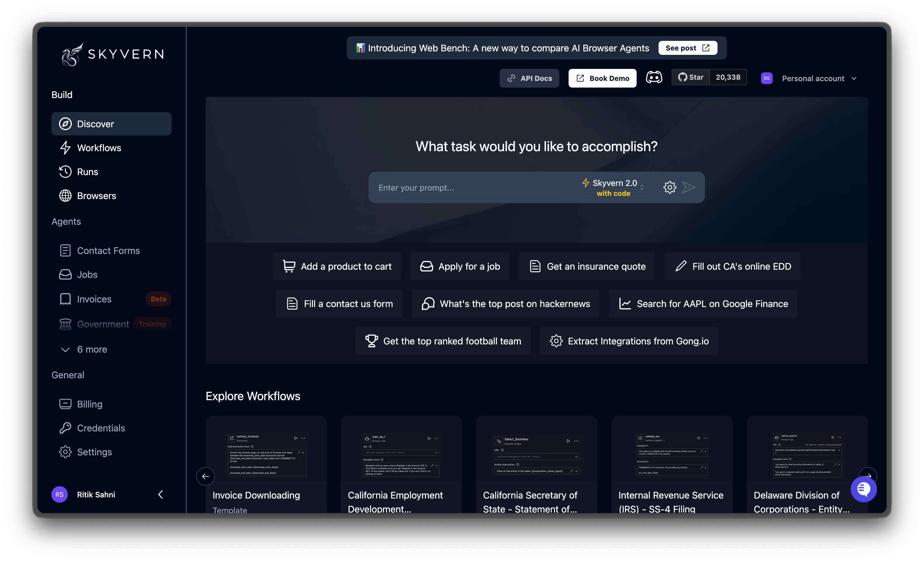Select Fill a contact us form
The image size is (924, 561).
339,304
